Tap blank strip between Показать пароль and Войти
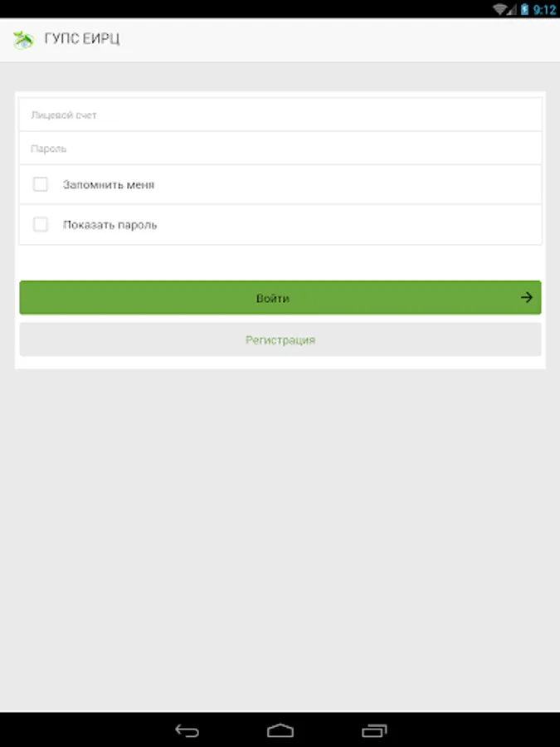 pyautogui.click(x=280, y=262)
